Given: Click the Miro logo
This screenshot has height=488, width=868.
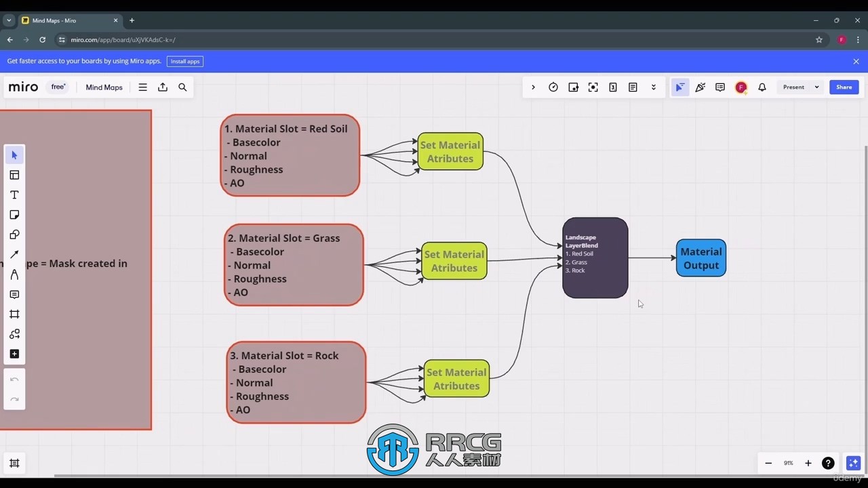Looking at the screenshot, I should pyautogui.click(x=24, y=87).
